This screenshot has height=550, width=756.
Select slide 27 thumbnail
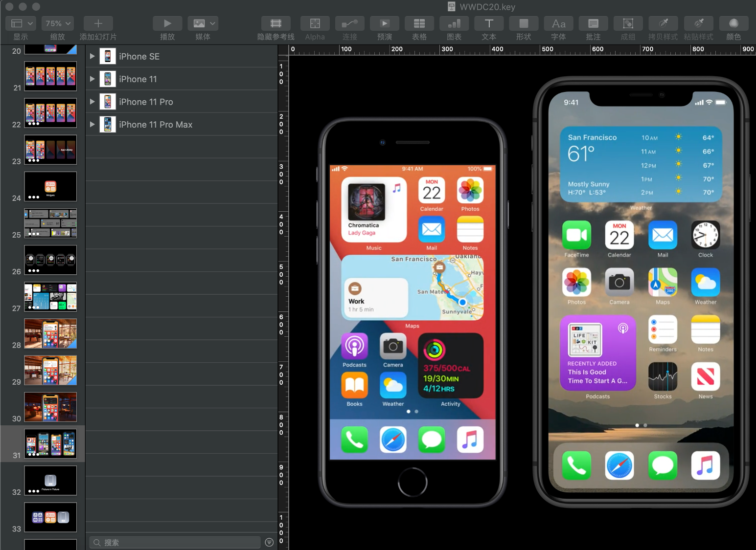click(x=50, y=297)
